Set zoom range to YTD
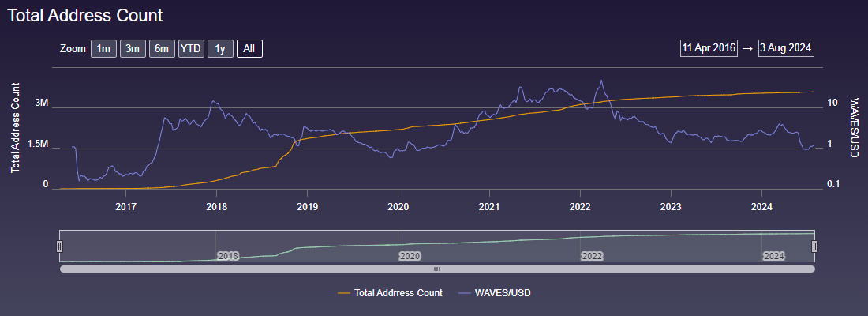The width and height of the screenshot is (868, 316). 191,49
